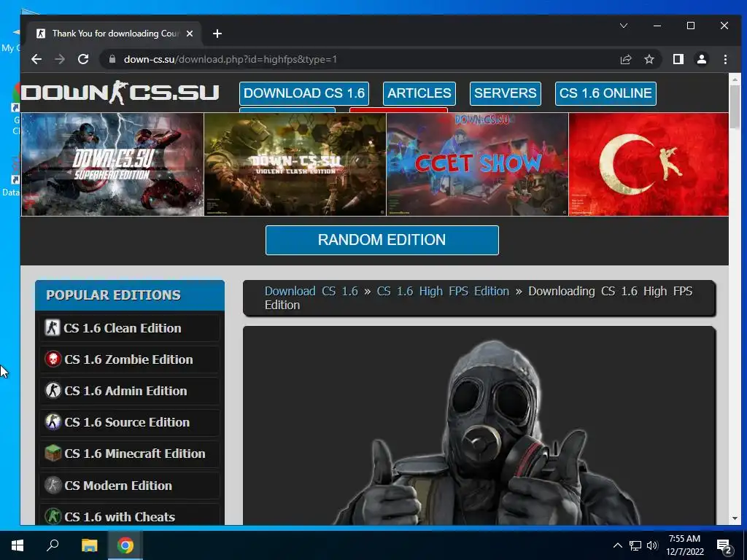
Task: Open the ARTICLES menu item
Action: [419, 93]
